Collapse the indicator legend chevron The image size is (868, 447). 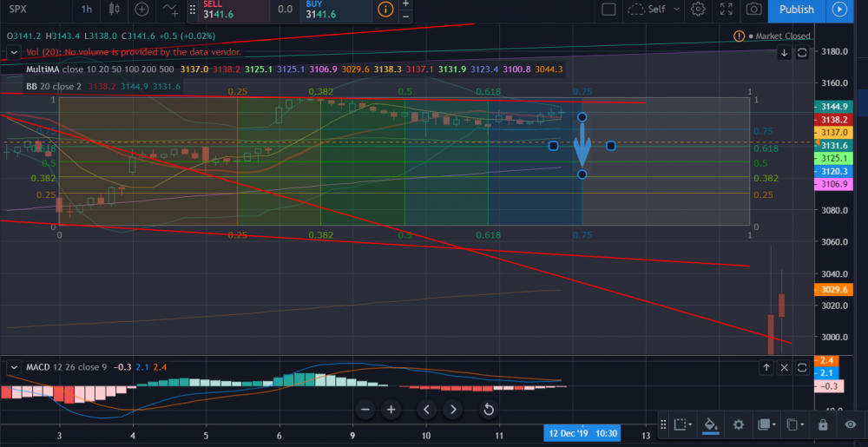tap(12, 52)
